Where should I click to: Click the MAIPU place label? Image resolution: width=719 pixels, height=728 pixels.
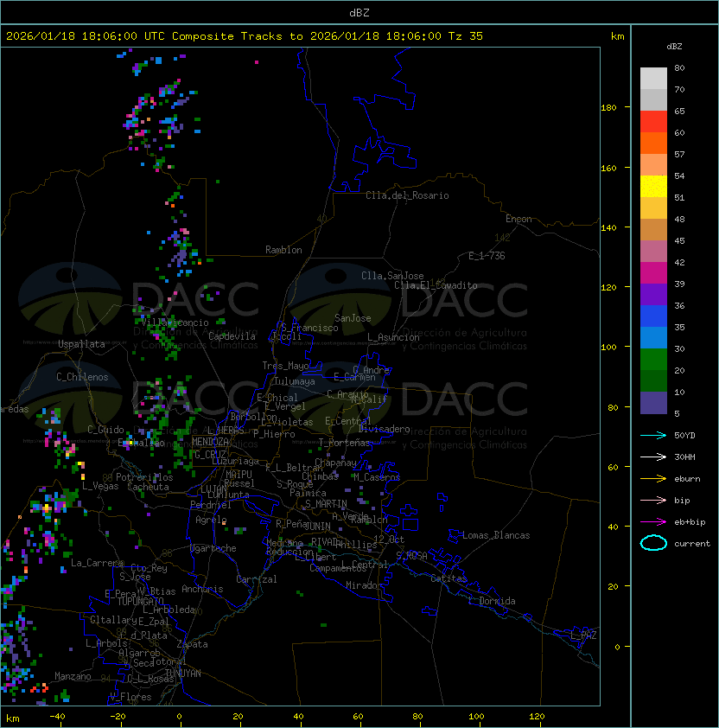(x=239, y=474)
